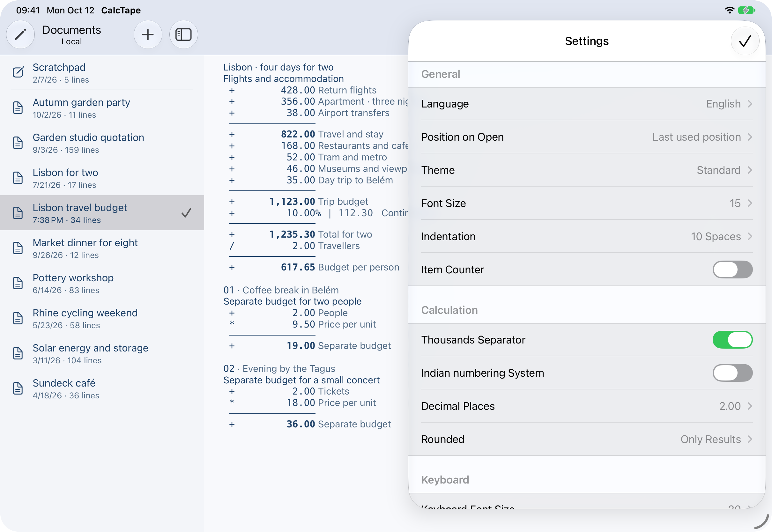Click the 35.00 Day trip to Belém line
Screen dimensions: 772x532
pyautogui.click(x=311, y=180)
